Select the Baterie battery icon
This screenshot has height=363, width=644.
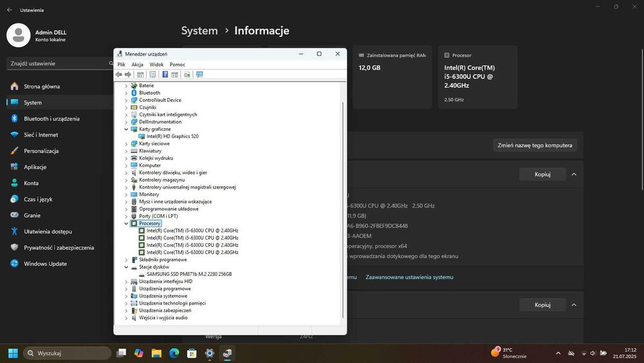134,86
